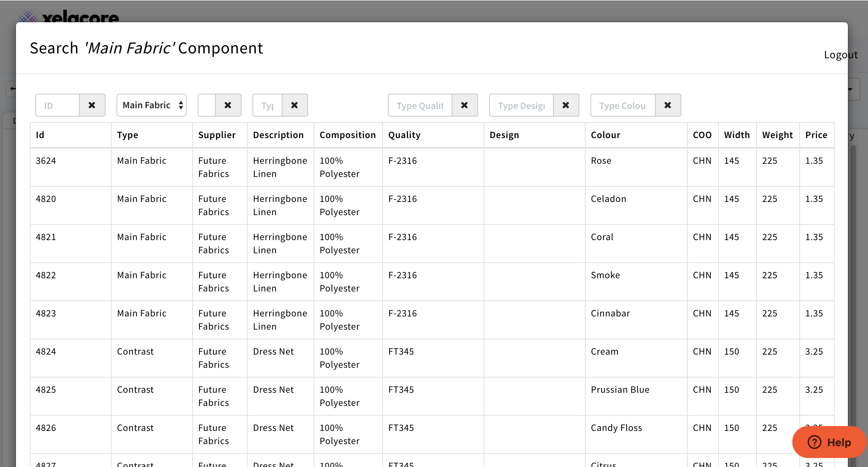
Task: Clear the Quality filter with X
Action: (x=465, y=105)
